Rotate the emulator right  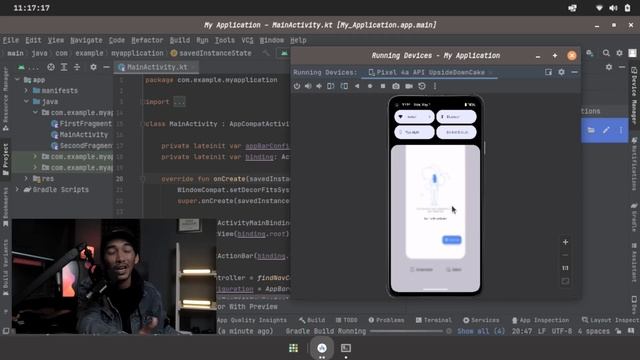(344, 86)
